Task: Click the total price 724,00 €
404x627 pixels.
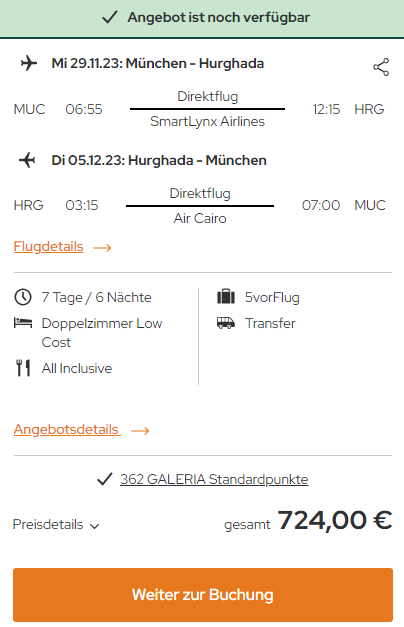Action: 334,521
